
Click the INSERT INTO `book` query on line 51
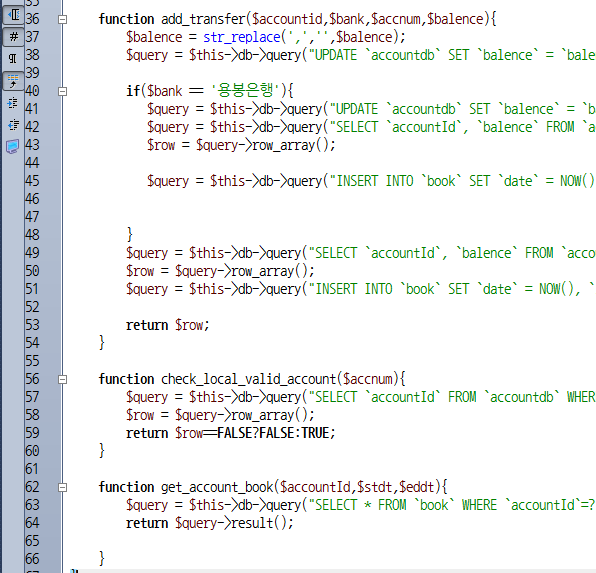(452, 289)
